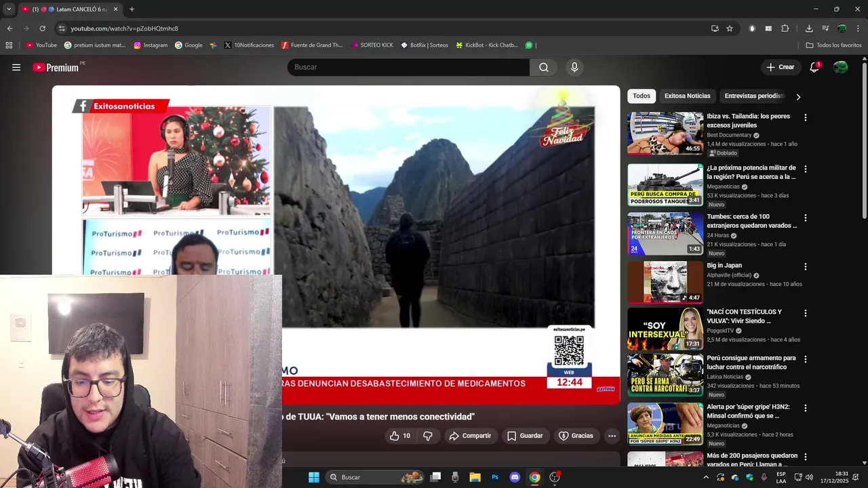The image size is (868, 488).
Task: Open Windows Start menu
Action: (314, 477)
